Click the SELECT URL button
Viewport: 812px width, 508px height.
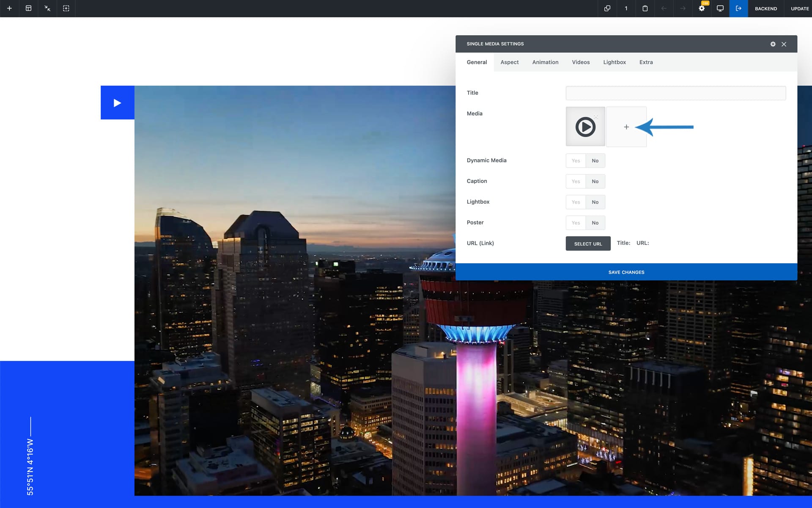(x=588, y=244)
